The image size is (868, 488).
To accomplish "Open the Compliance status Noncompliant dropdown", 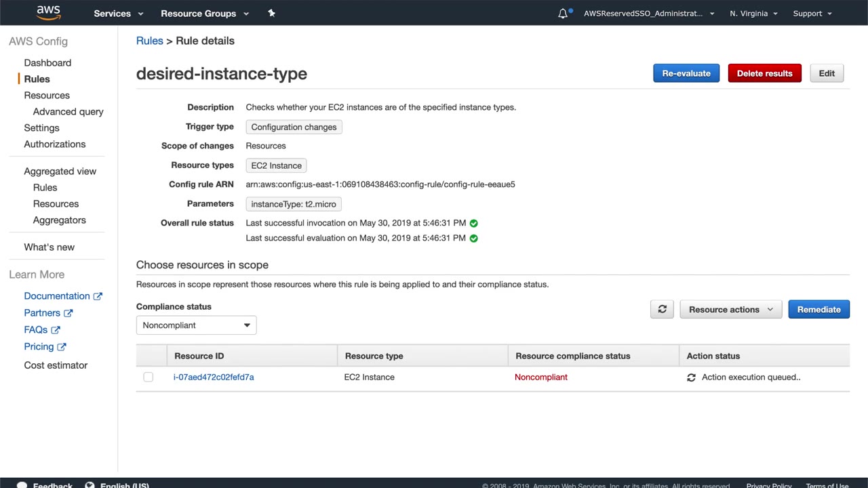I will click(196, 325).
